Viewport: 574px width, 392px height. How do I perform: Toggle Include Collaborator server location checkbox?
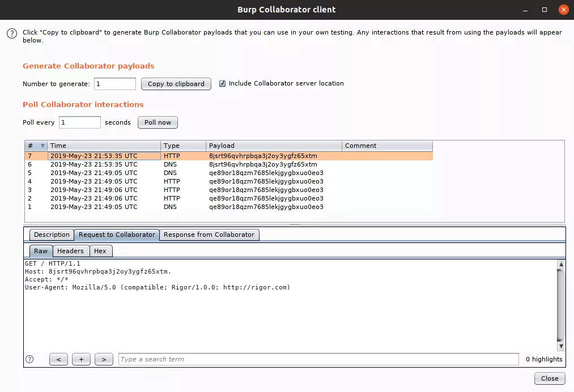click(x=222, y=83)
